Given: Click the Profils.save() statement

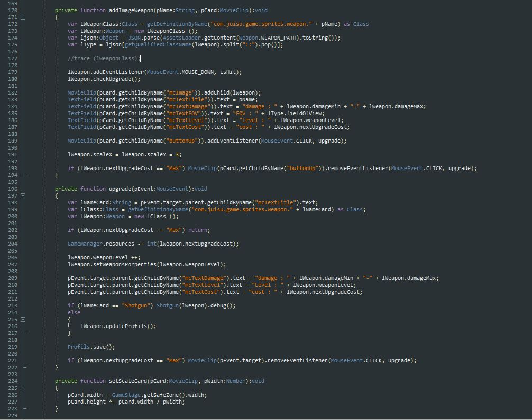Looking at the screenshot, I should (x=91, y=347).
